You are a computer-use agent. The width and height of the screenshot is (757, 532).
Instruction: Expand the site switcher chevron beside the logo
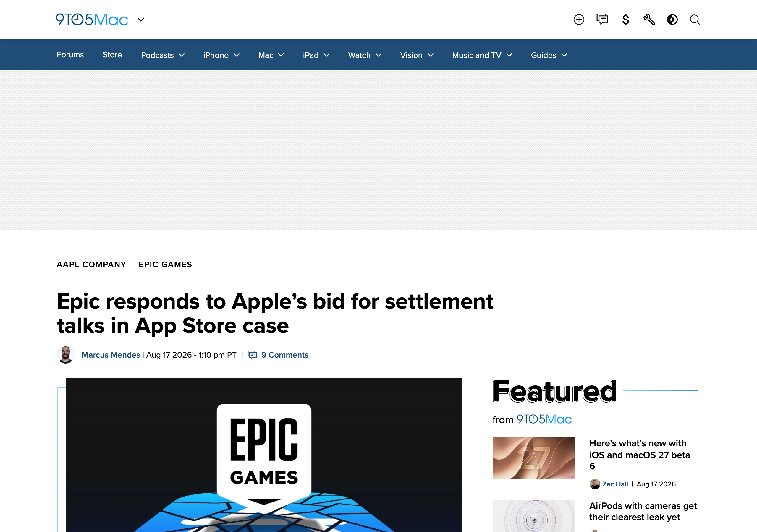(x=141, y=20)
